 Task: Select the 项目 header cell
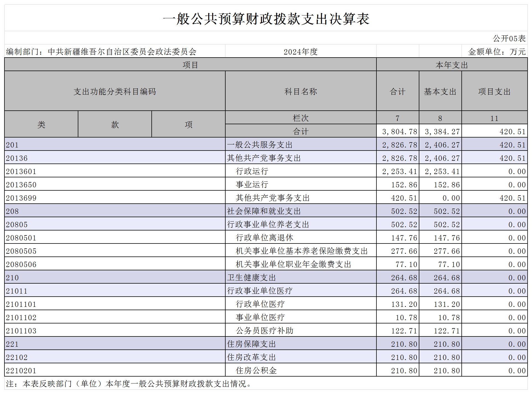[190, 65]
